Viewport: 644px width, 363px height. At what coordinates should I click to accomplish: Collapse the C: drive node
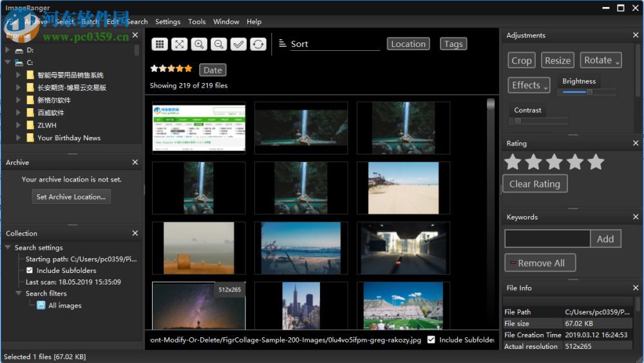[7, 62]
